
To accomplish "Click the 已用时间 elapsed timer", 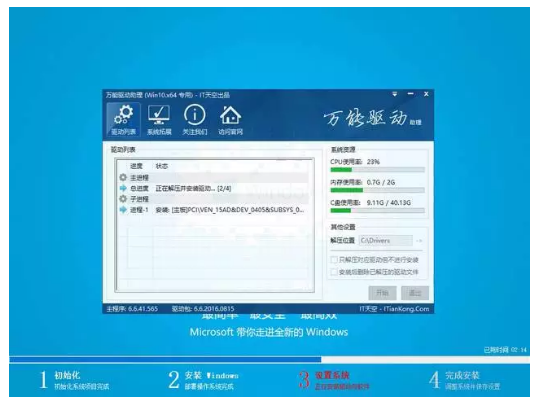I will [505, 350].
